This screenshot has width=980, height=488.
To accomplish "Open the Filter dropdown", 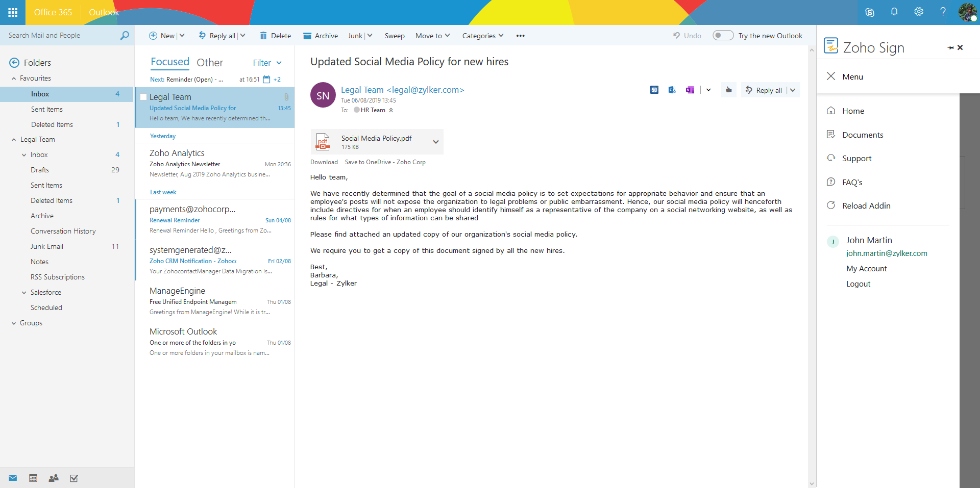I will tap(267, 63).
